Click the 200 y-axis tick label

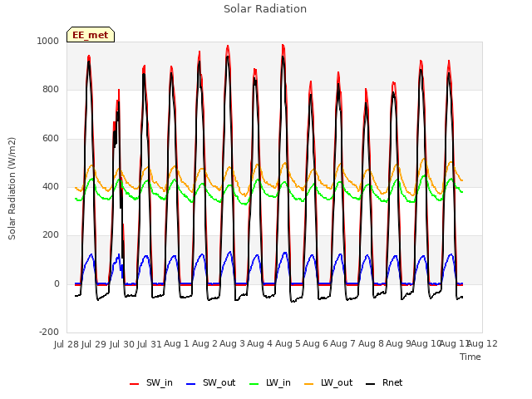coord(51,234)
